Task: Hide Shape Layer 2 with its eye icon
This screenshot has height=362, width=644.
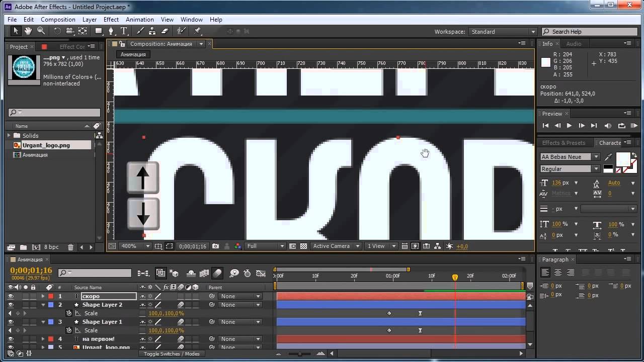Action: 10,305
